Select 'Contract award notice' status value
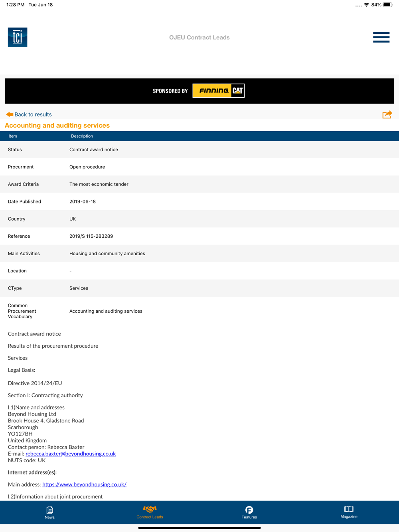The width and height of the screenshot is (399, 532). (94, 150)
